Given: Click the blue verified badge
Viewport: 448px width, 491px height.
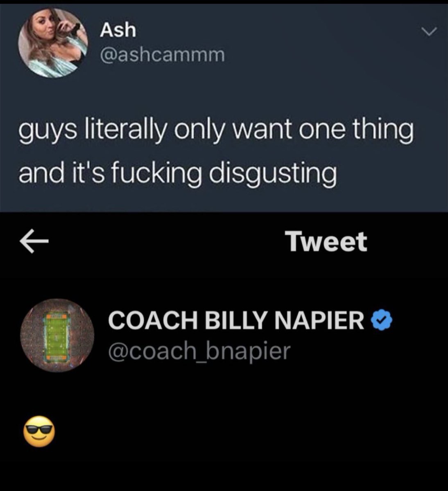Looking at the screenshot, I should 382,321.
